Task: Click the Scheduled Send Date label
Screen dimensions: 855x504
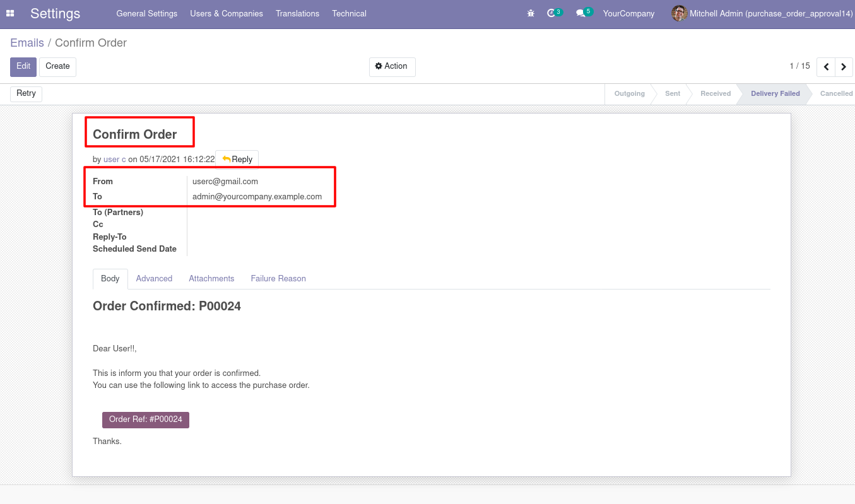Action: click(134, 249)
